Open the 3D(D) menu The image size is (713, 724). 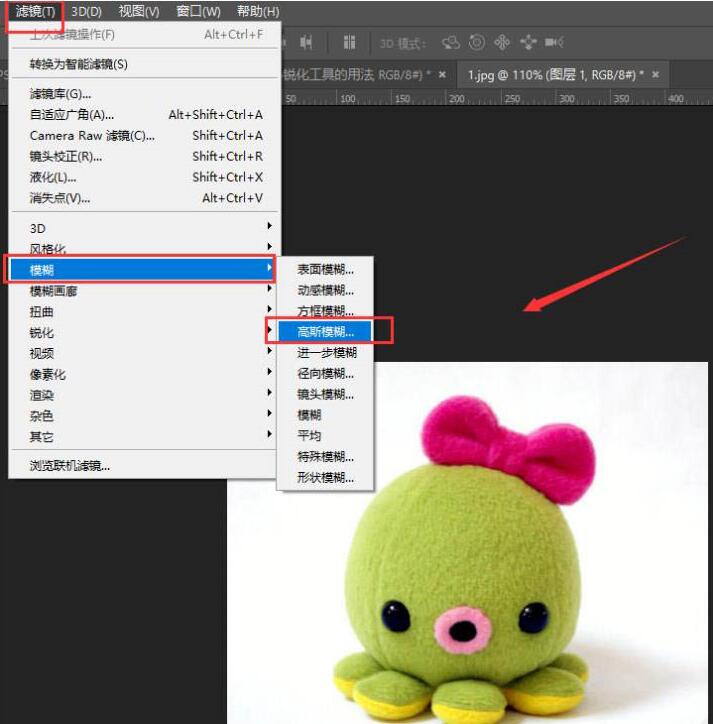click(86, 12)
